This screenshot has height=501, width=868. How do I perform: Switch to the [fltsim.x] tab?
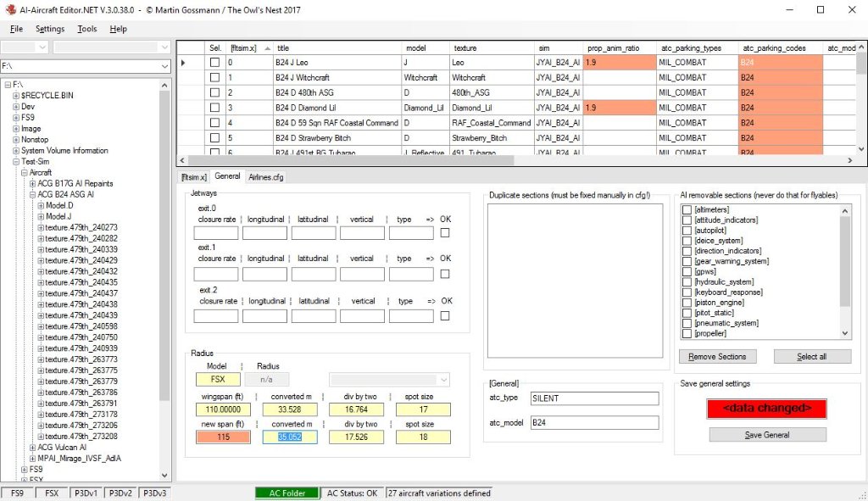pos(194,176)
